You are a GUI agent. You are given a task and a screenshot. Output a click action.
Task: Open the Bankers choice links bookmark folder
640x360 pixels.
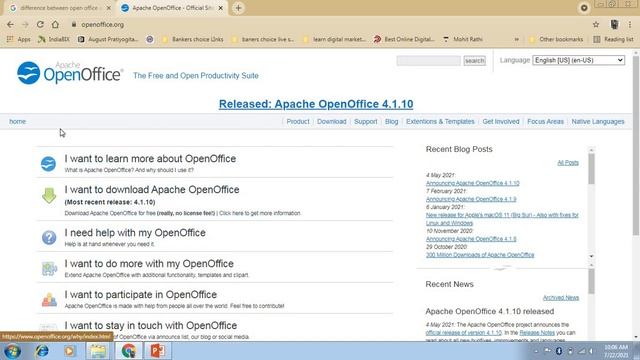pyautogui.click(x=193, y=39)
